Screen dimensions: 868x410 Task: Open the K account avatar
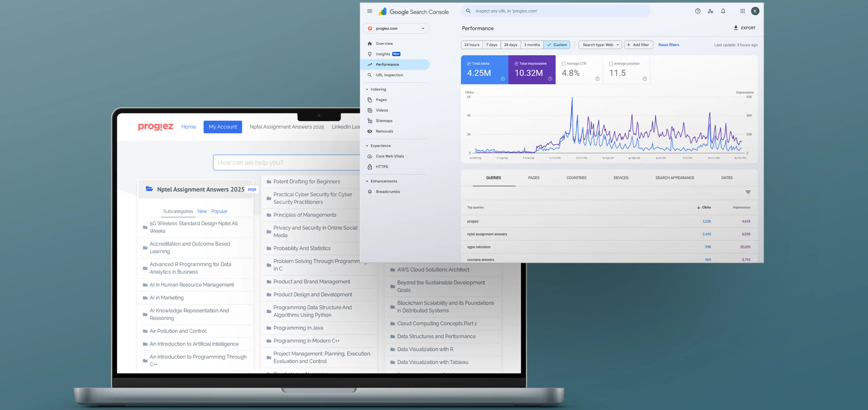point(755,11)
